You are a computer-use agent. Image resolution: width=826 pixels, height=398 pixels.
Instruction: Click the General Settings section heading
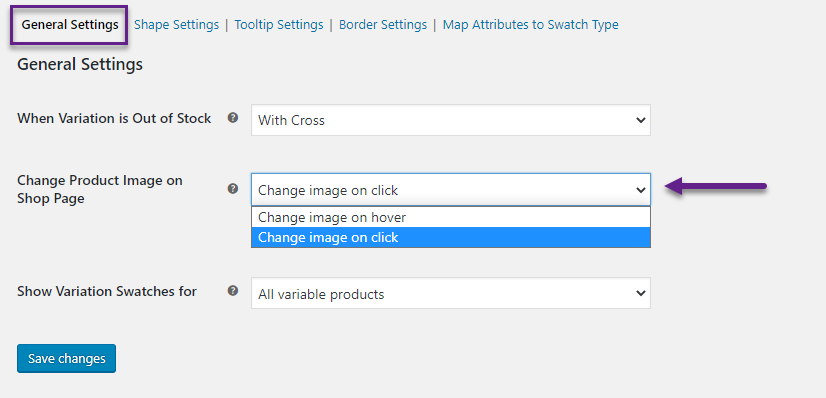[x=80, y=65]
